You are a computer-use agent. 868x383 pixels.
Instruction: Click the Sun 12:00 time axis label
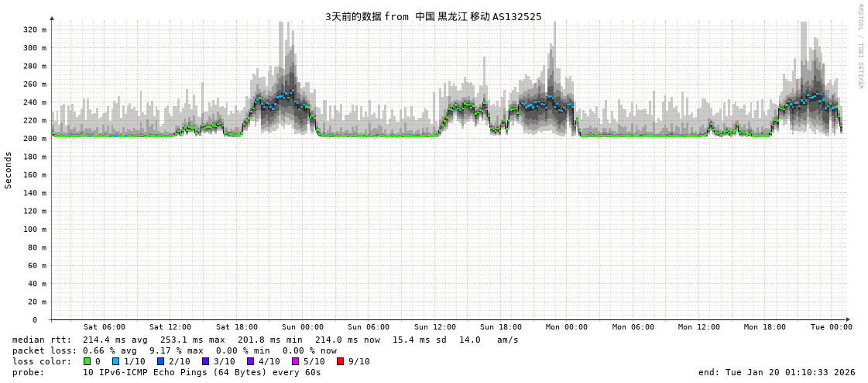(435, 327)
